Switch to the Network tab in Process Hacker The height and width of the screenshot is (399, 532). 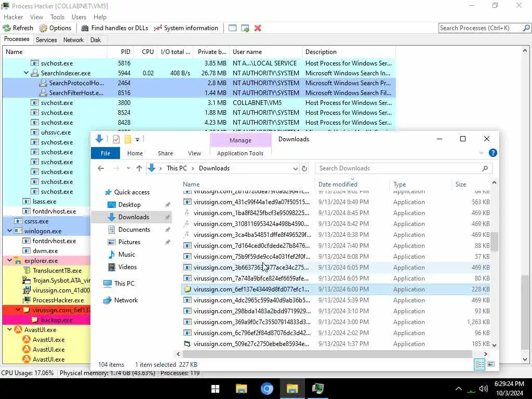73,39
